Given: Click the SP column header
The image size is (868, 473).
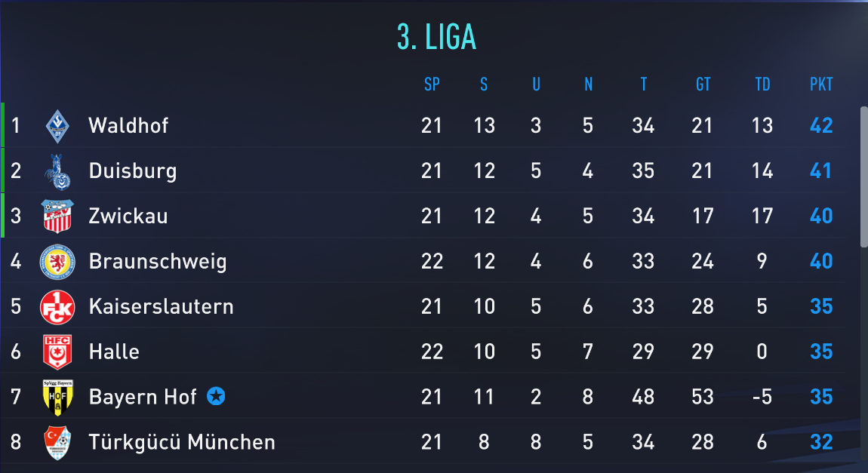Looking at the screenshot, I should click(x=432, y=84).
